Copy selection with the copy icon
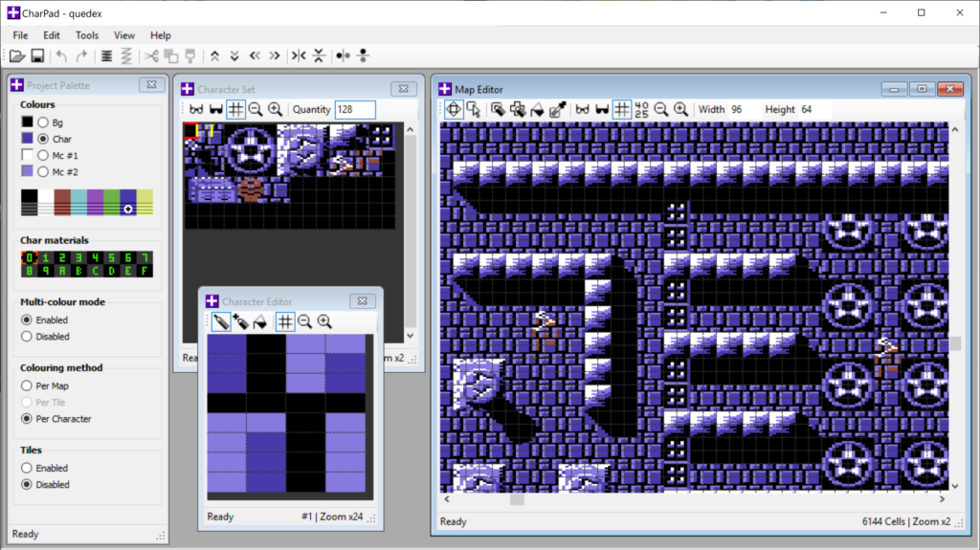The height and width of the screenshot is (550, 980). coord(170,56)
